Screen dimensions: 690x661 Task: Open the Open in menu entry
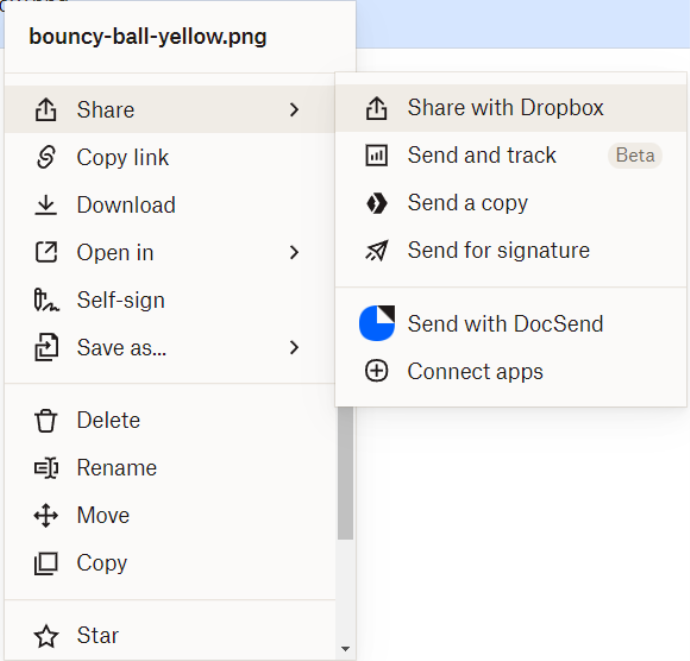point(170,252)
